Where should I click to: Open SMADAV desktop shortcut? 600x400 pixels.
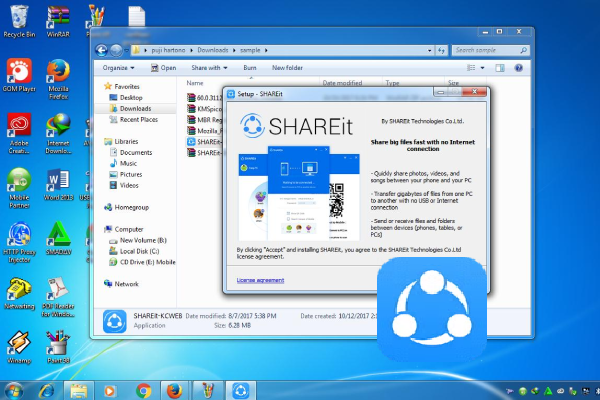pos(58,238)
